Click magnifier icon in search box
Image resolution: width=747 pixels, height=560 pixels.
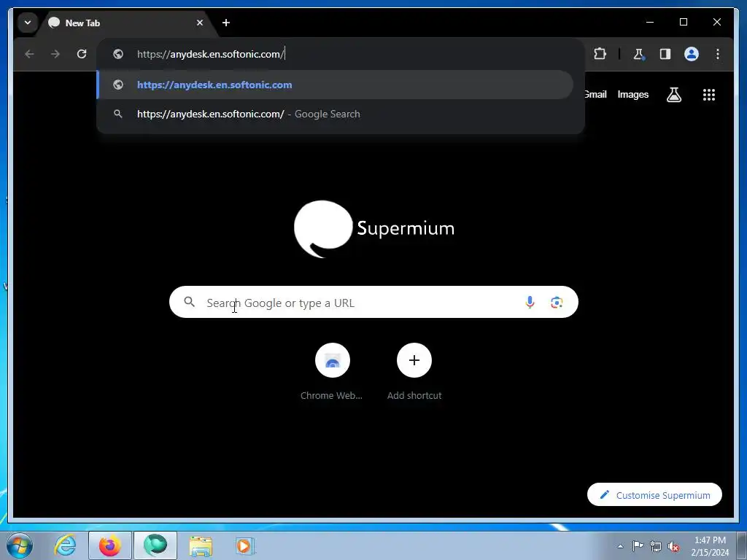190,302
